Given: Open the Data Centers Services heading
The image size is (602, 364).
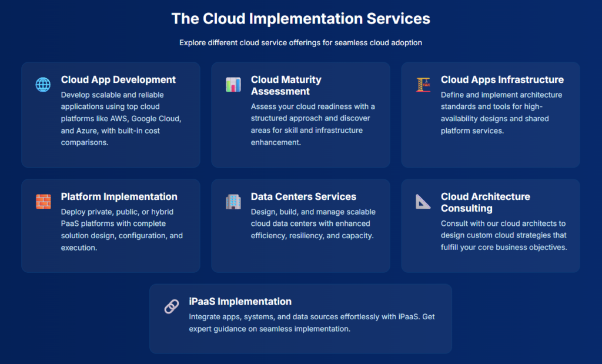Looking at the screenshot, I should point(303,196).
